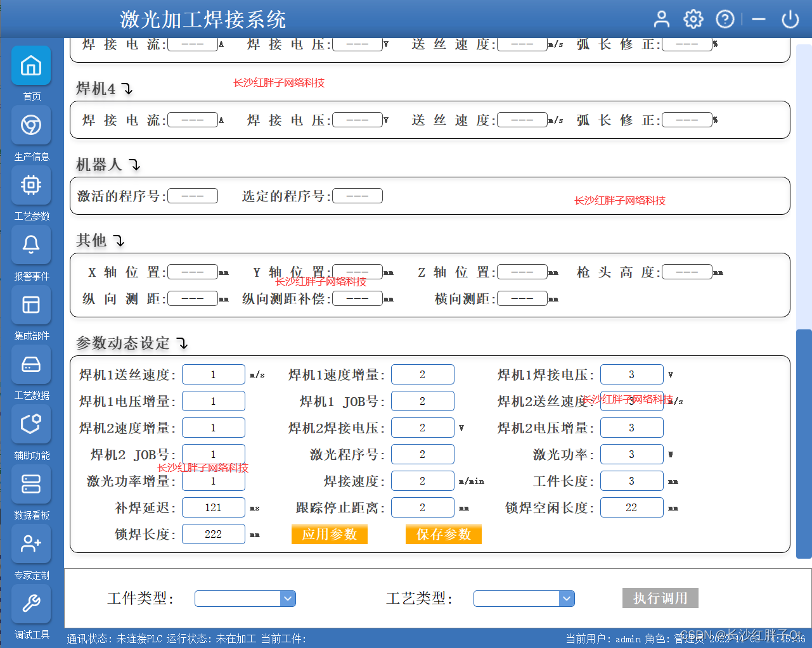Click the 应用参数 button
The width and height of the screenshot is (812, 648).
click(x=330, y=534)
